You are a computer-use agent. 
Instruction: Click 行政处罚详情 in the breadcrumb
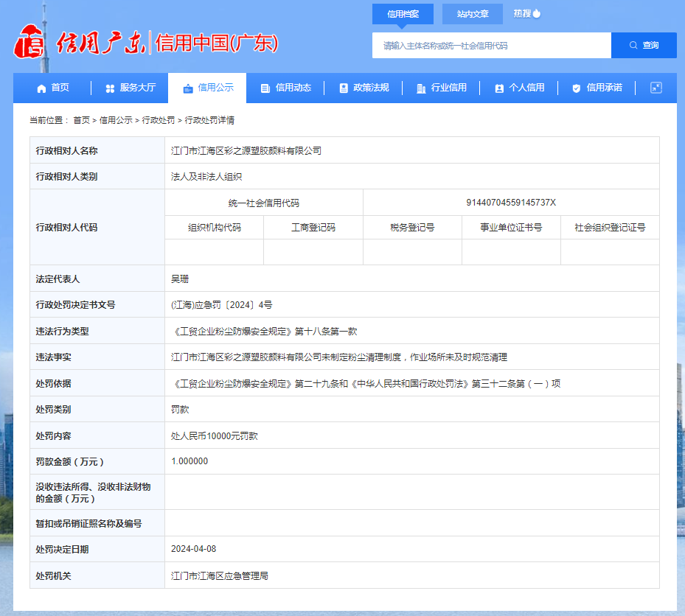click(209, 120)
